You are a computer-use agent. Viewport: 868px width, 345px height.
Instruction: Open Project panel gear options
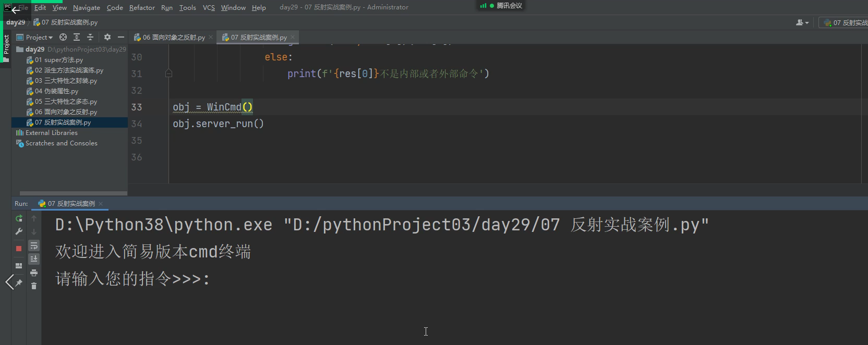pyautogui.click(x=107, y=37)
